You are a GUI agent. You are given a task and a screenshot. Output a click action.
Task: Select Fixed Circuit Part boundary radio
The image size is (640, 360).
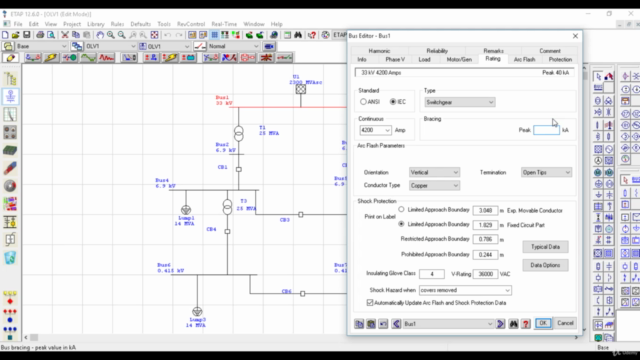pos(401,224)
